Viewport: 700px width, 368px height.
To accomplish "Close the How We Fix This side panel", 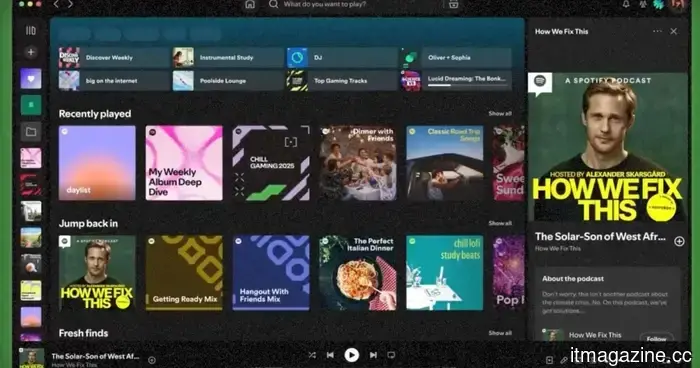I will (x=673, y=31).
